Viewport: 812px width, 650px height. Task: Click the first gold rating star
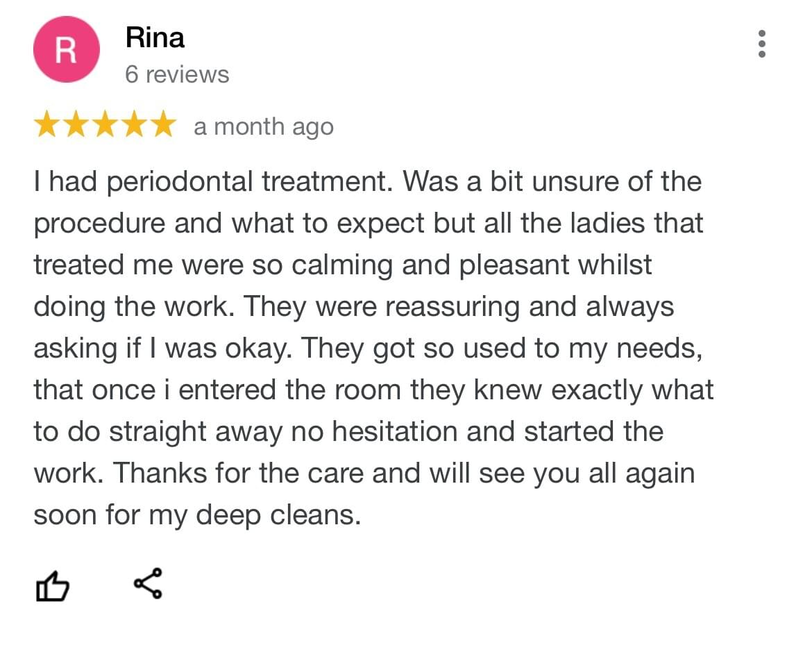47,124
